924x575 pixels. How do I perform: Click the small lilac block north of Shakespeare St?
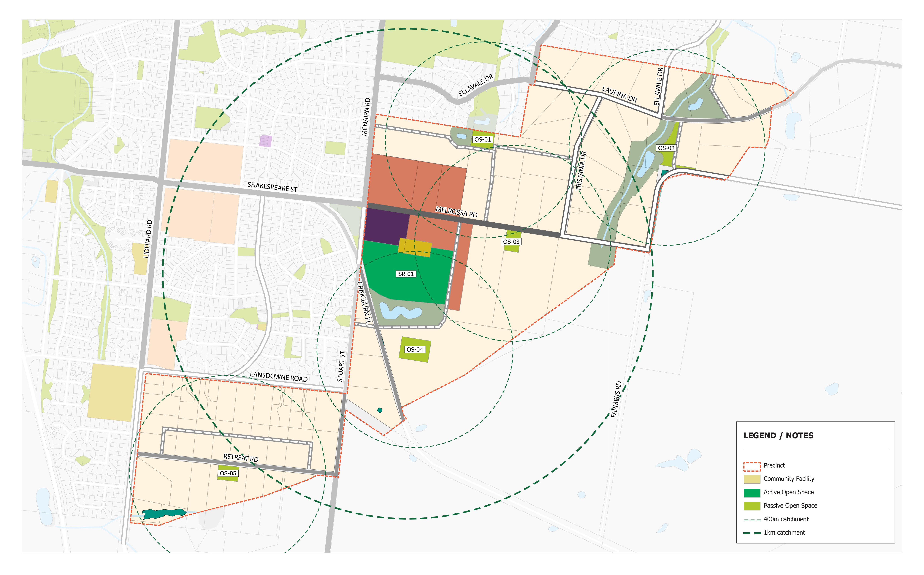point(265,141)
